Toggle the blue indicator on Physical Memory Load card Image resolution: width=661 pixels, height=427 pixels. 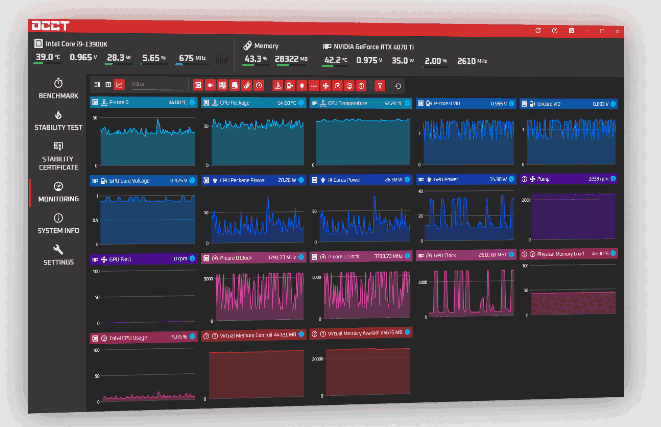click(613, 253)
